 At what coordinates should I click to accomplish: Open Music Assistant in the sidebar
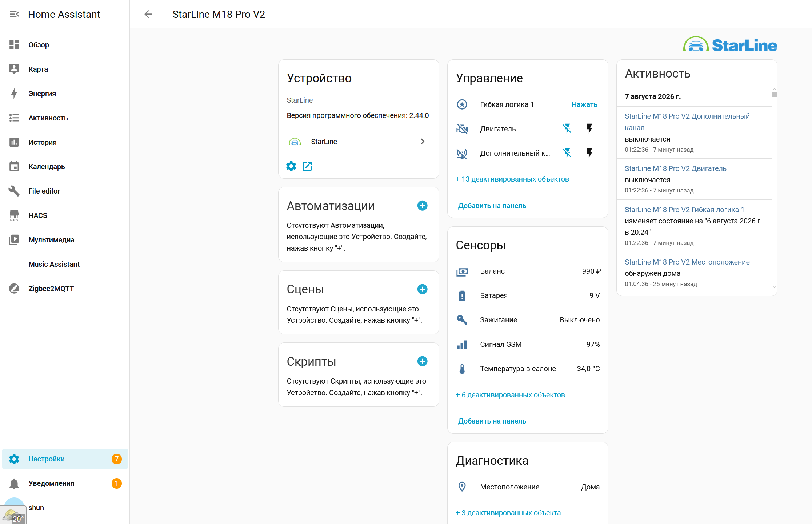coord(65,264)
